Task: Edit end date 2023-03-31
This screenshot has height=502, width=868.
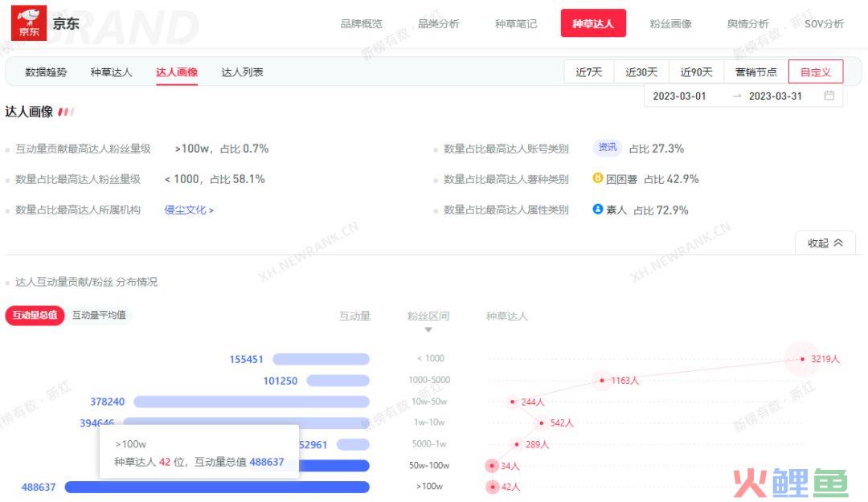Action: 775,96
